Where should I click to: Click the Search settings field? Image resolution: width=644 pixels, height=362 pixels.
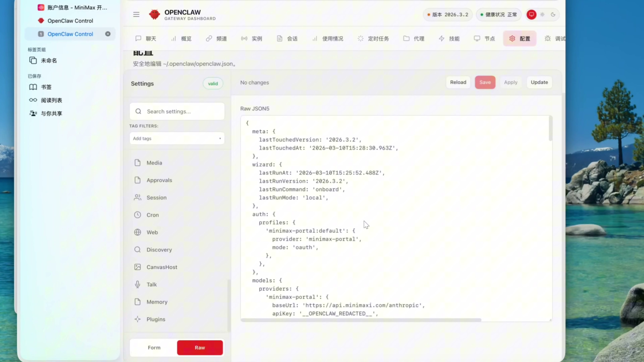tap(177, 111)
